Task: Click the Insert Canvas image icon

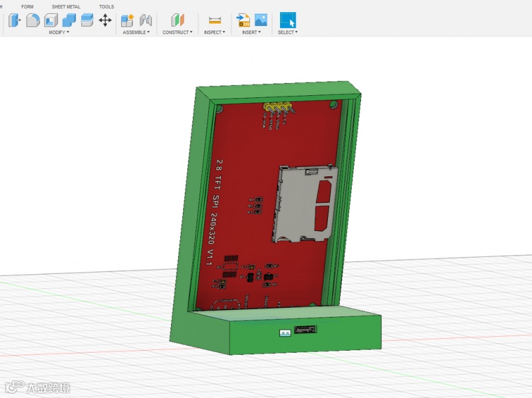Action: point(261,20)
